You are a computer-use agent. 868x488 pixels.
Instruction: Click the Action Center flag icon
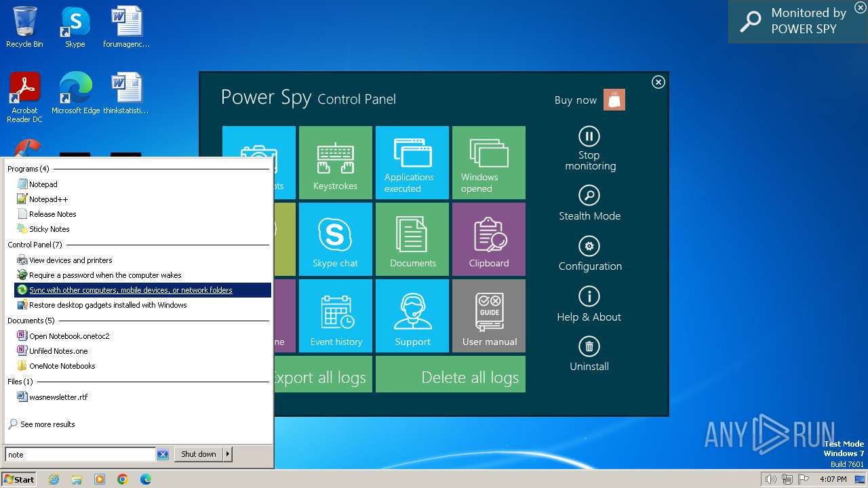tap(804, 479)
